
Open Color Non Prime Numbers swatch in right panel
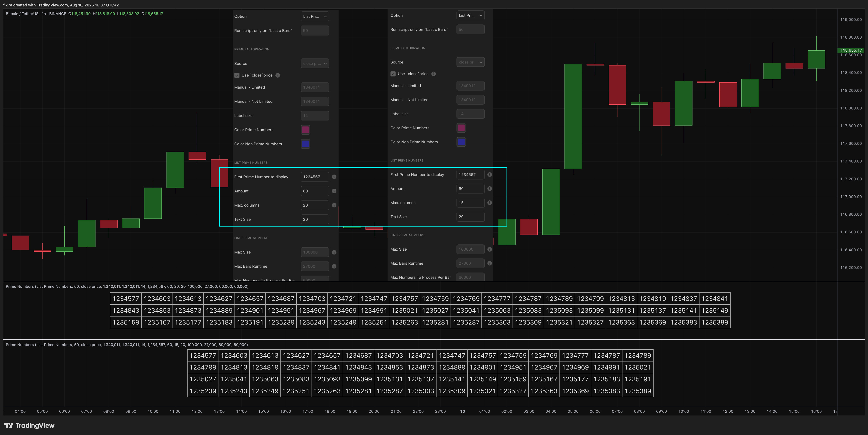(461, 142)
